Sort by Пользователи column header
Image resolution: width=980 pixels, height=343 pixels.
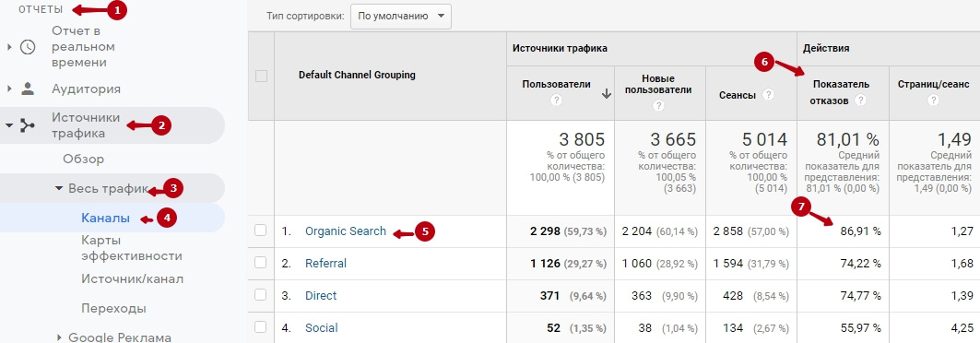556,84
